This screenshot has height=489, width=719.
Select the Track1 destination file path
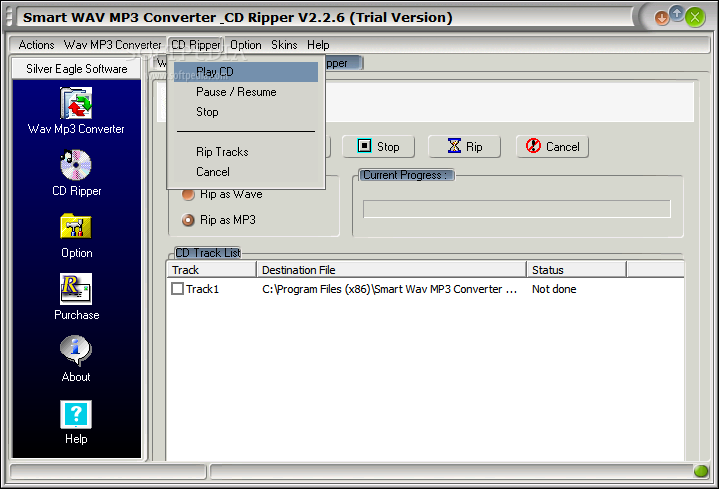[x=390, y=289]
